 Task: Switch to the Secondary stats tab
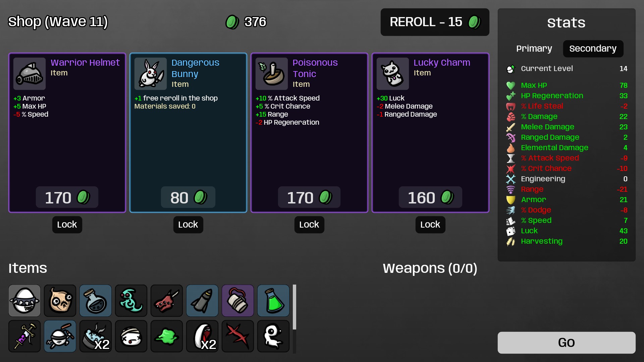[x=593, y=49]
